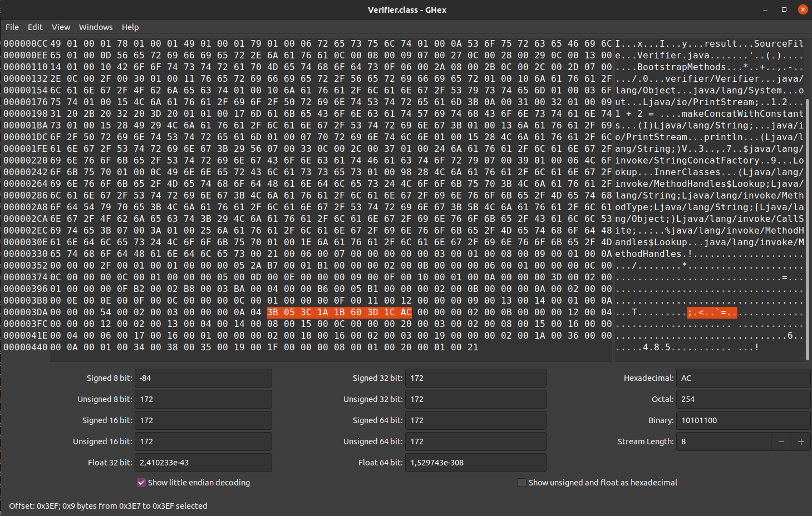Click the Binary value field
Image resolution: width=812 pixels, height=516 pixels.
click(744, 420)
